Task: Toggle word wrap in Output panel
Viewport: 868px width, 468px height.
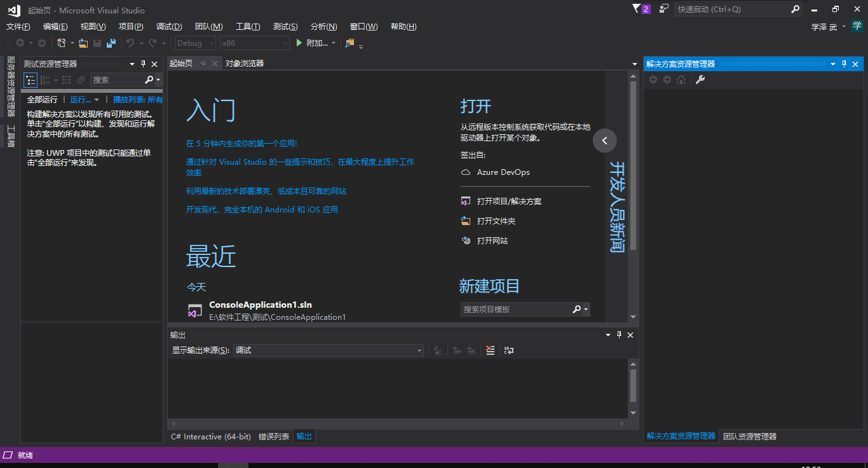Action: click(509, 350)
